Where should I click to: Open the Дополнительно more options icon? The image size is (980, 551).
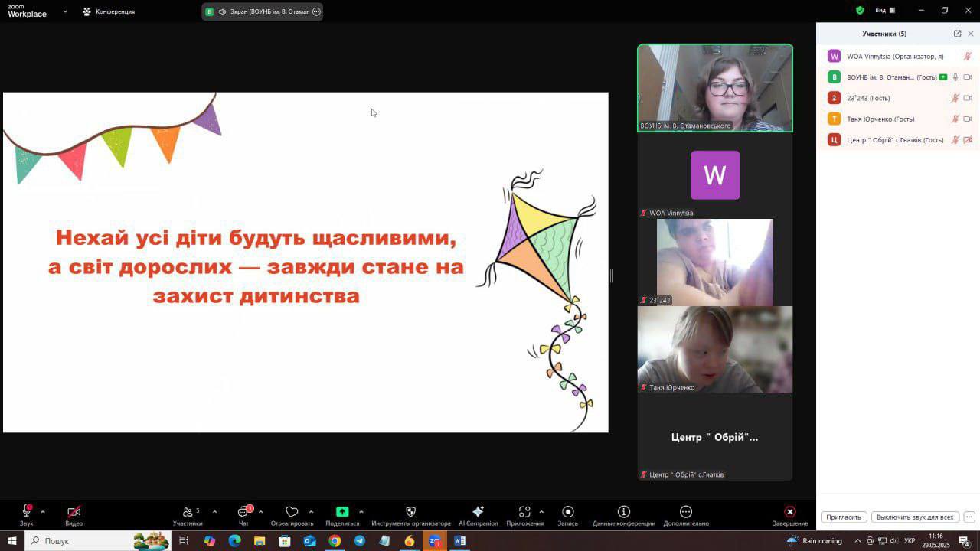(686, 511)
